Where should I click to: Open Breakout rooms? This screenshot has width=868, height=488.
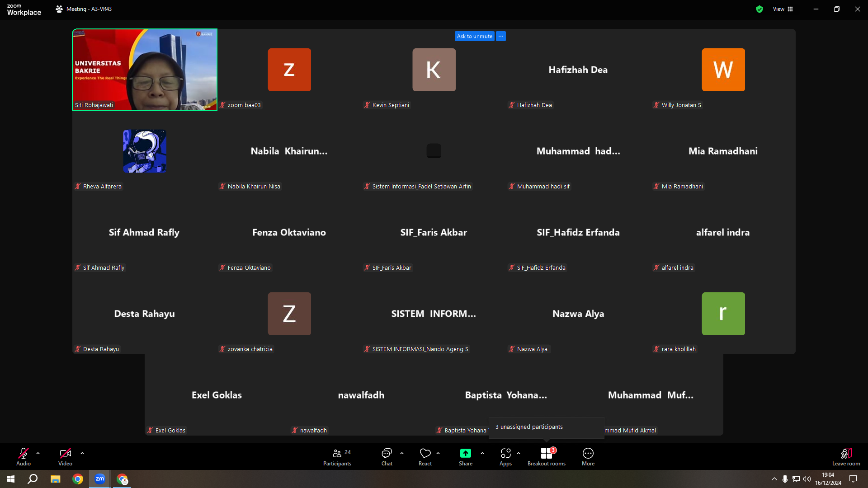pos(547,456)
